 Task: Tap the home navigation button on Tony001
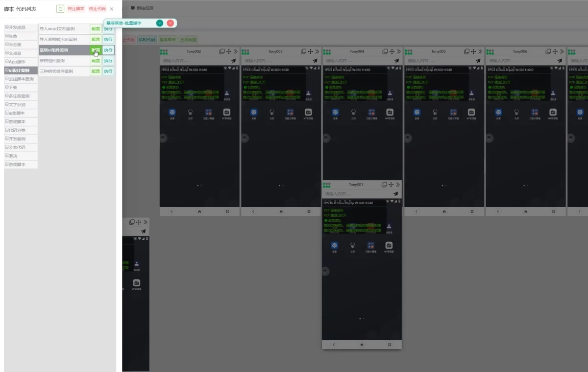[361, 345]
